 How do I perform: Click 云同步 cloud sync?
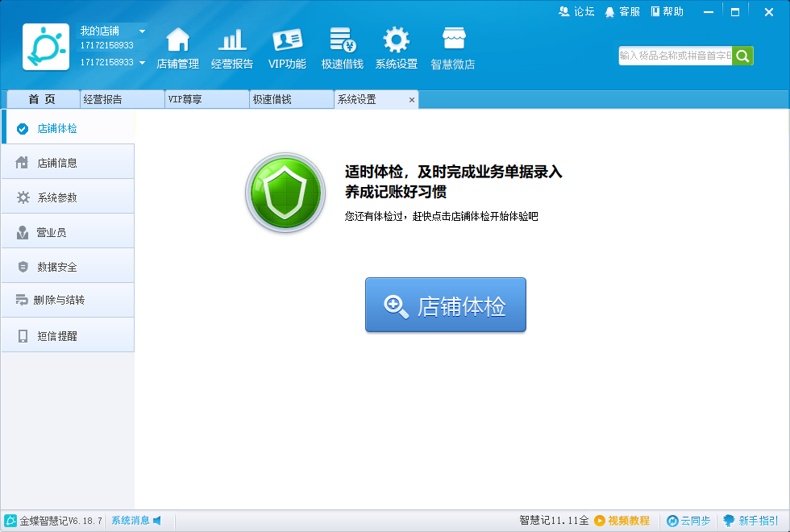click(688, 521)
